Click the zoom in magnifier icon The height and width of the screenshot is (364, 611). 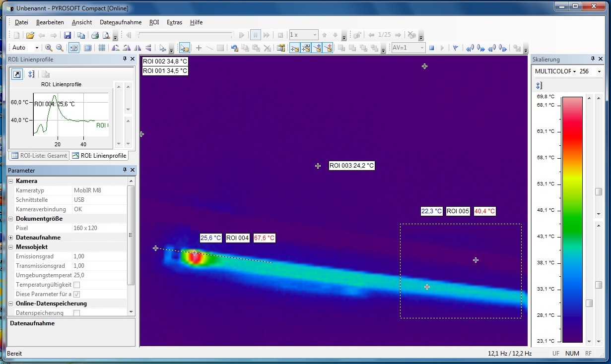point(49,48)
